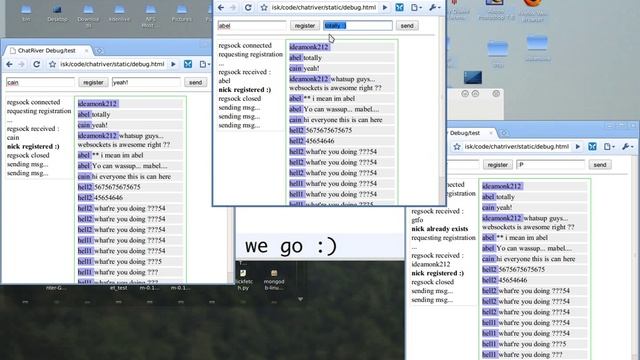Bookmark star in the left ChatRiver window
The height and width of the screenshot is (360, 640).
click(52, 64)
